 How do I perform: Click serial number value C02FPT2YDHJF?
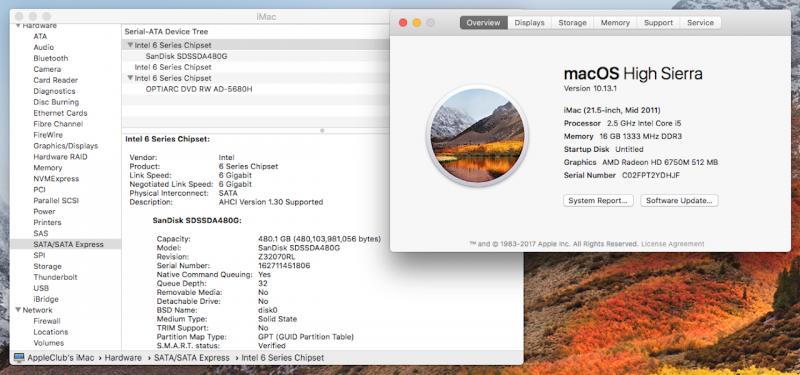pyautogui.click(x=651, y=175)
